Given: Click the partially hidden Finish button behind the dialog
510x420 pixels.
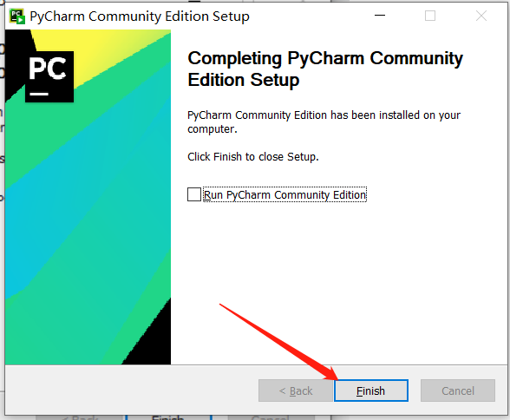Looking at the screenshot, I should [x=168, y=417].
